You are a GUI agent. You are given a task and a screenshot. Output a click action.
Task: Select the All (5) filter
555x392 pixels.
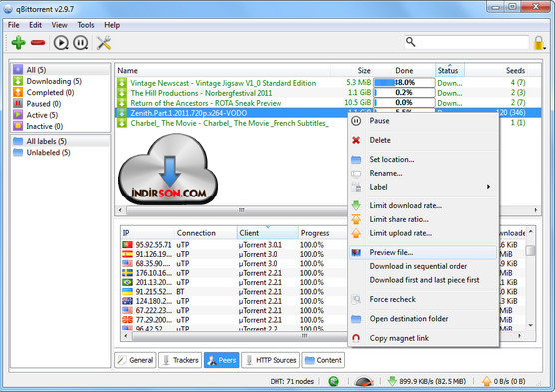(60, 70)
